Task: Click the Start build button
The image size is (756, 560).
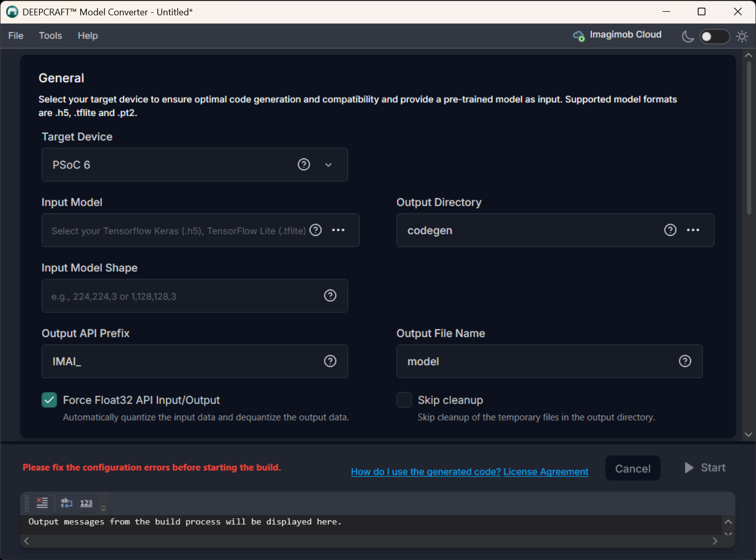Action: coord(705,468)
